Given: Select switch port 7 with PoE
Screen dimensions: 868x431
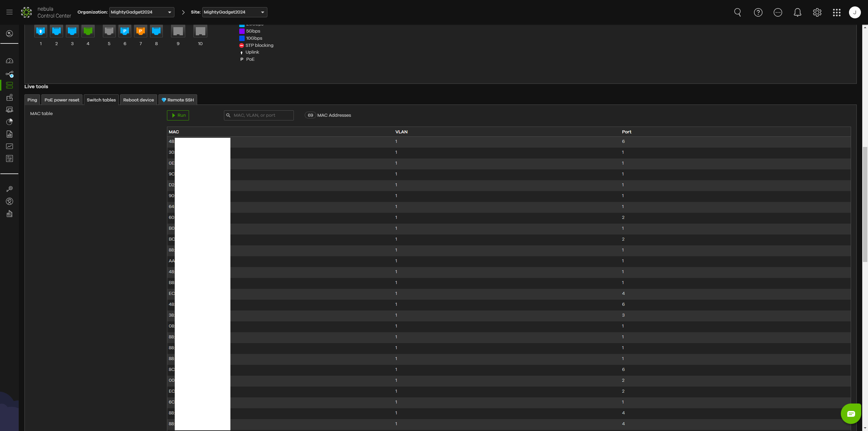Looking at the screenshot, I should point(140,31).
